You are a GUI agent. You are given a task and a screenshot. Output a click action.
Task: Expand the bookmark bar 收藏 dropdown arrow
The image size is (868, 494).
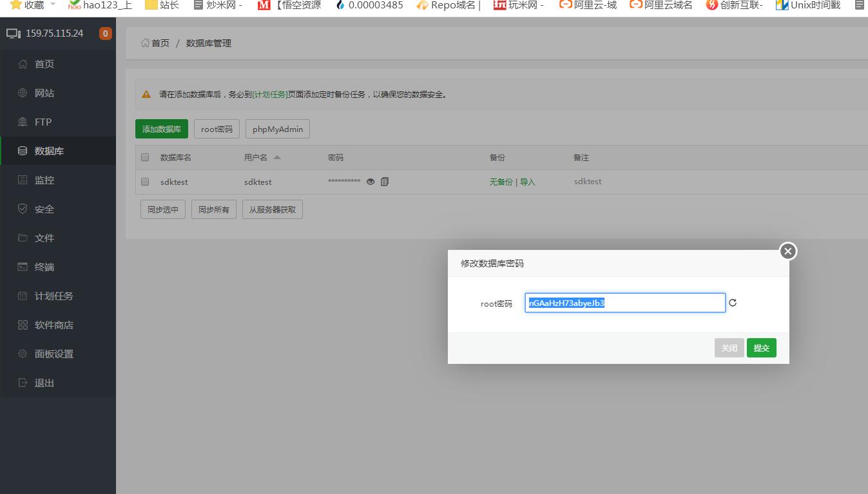(53, 5)
